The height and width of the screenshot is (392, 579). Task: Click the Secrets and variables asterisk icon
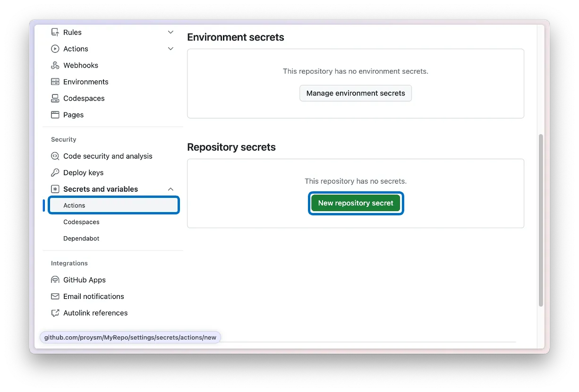coord(55,189)
